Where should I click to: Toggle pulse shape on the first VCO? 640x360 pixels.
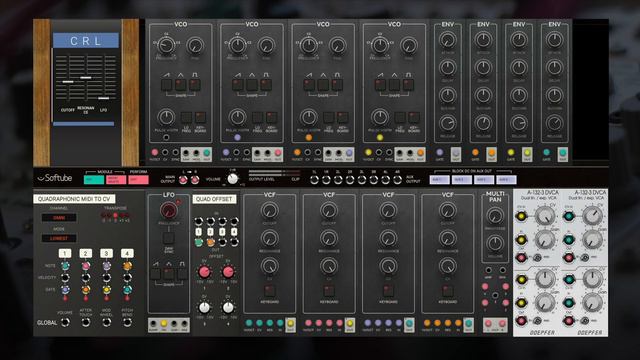(x=195, y=85)
